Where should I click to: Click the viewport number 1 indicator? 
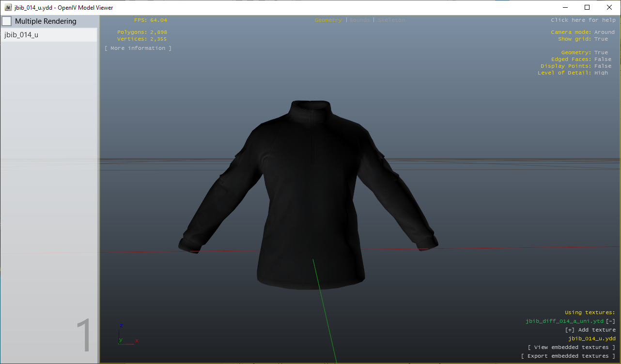tap(85, 334)
